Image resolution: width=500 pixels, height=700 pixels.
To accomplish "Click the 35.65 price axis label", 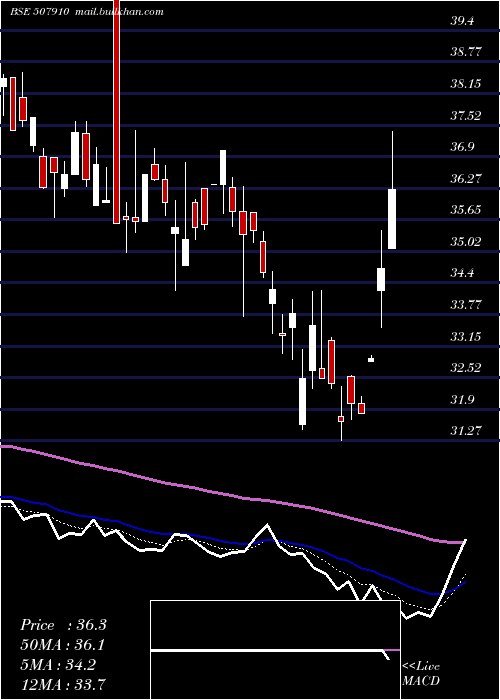I will pos(466,209).
